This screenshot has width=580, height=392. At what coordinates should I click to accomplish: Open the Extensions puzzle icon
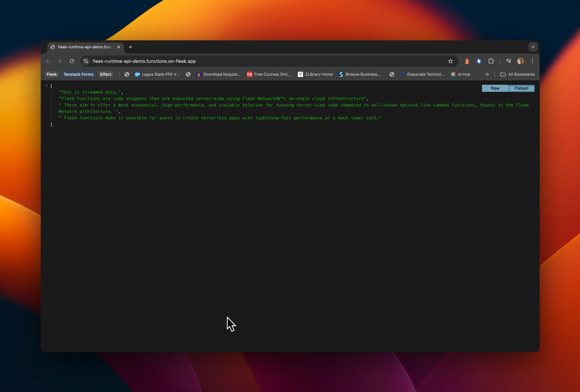(x=491, y=61)
